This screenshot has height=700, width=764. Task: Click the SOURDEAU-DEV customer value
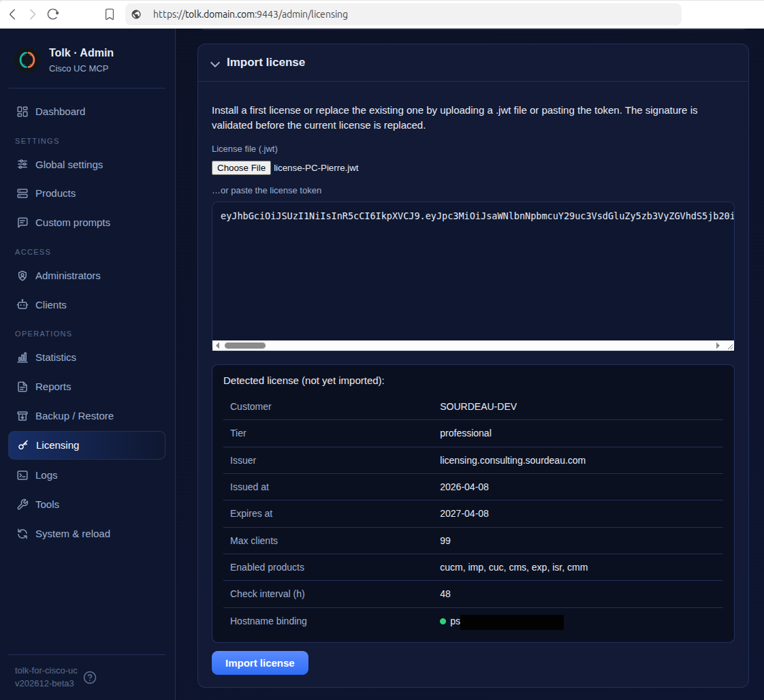478,407
